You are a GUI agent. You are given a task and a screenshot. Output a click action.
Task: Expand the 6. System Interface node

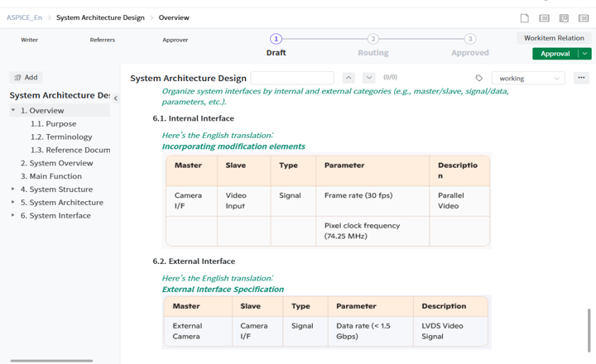coord(13,216)
